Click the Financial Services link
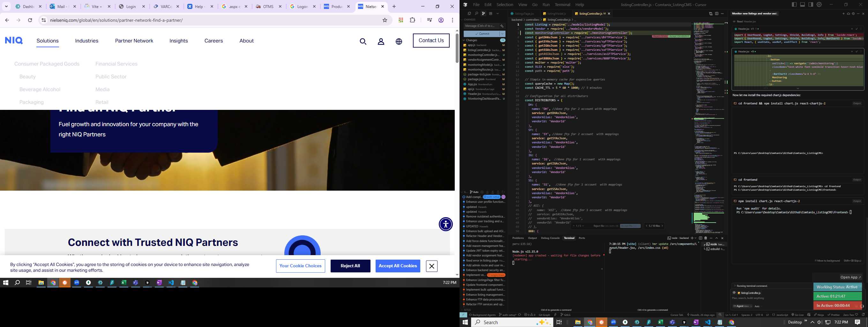 [x=116, y=64]
